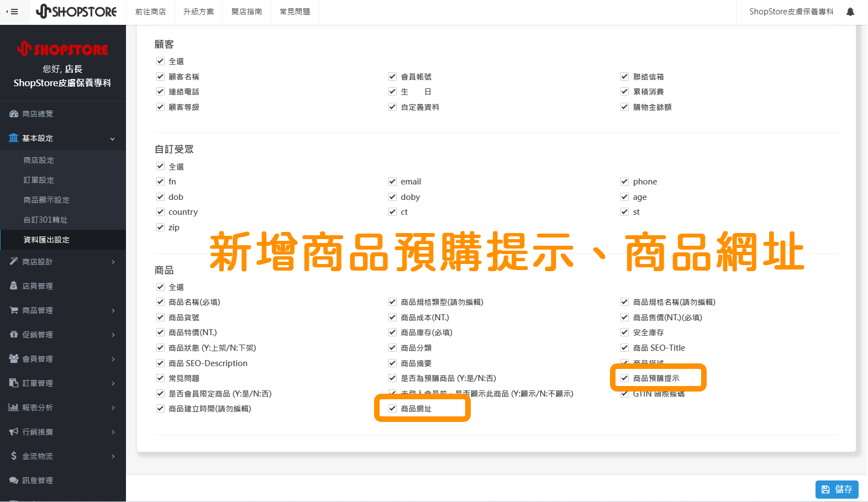
Task: Toggle the 自定義資料 checkbox
Action: [392, 107]
